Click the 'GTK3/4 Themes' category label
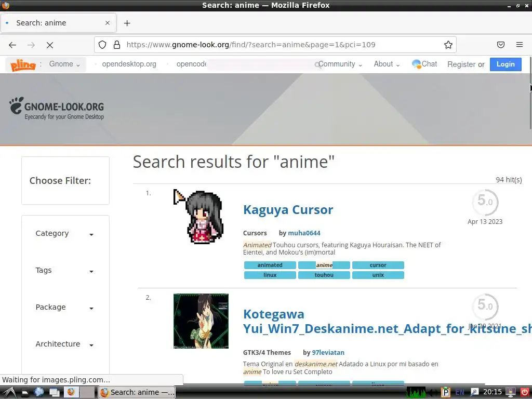Screen dimensions: 532x399 point(267,353)
